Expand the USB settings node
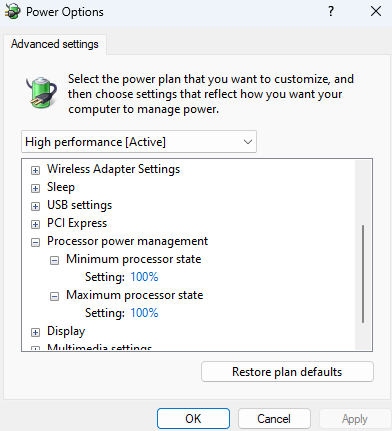392x431 pixels. [x=35, y=206]
